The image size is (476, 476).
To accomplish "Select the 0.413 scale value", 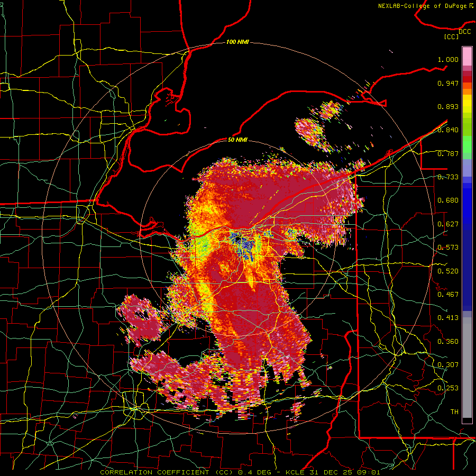I will [x=448, y=318].
